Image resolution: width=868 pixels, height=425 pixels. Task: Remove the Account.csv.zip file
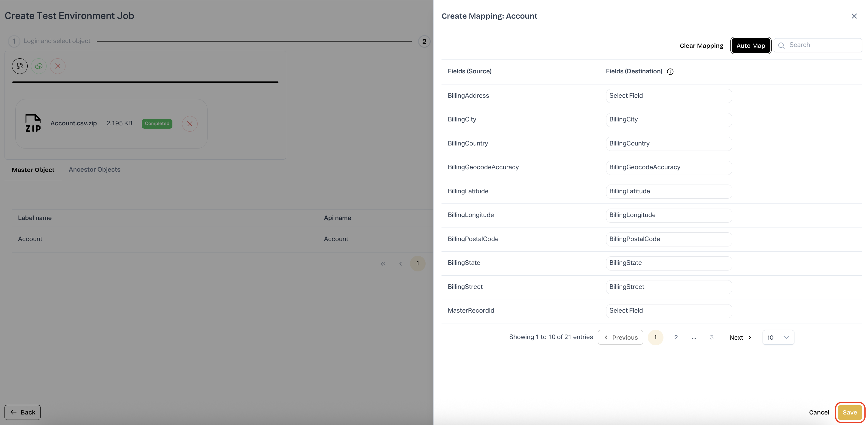click(190, 124)
